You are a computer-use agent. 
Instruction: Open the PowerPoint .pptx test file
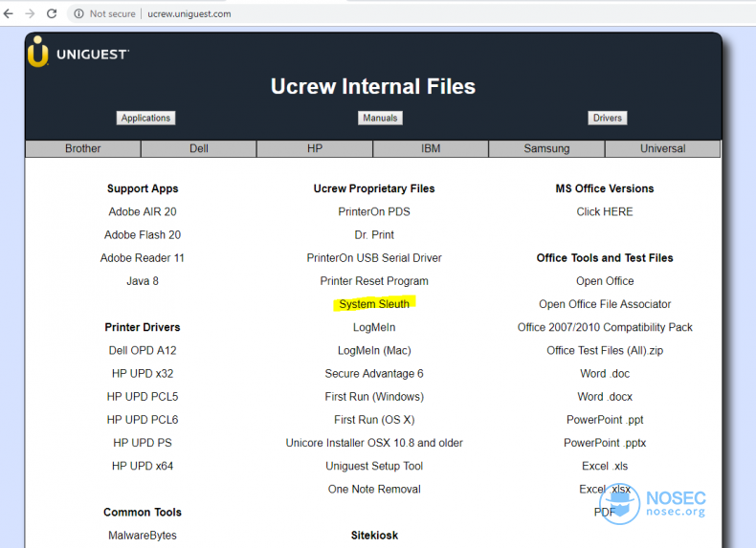(x=605, y=443)
